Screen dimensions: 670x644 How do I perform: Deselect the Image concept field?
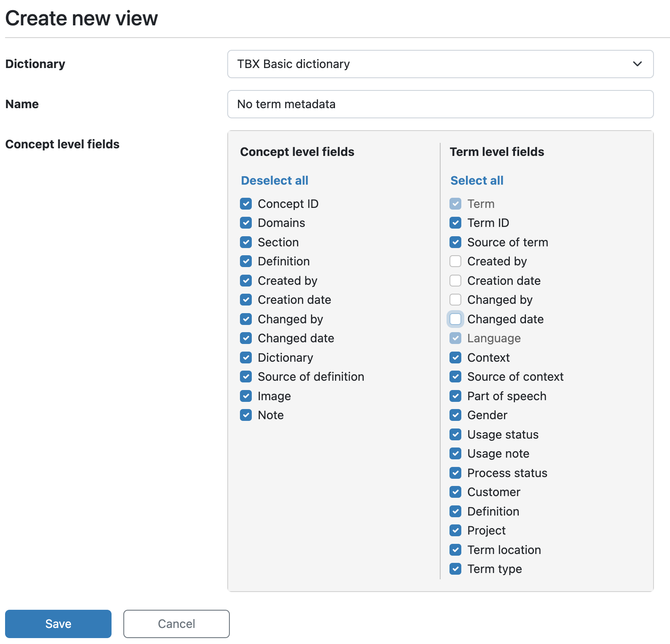pos(246,396)
